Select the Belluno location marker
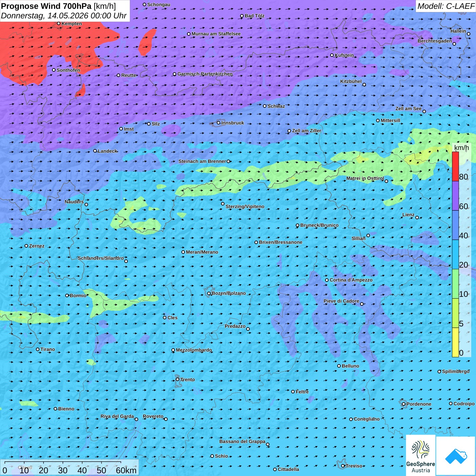The height and width of the screenshot is (476, 476). 339,366
